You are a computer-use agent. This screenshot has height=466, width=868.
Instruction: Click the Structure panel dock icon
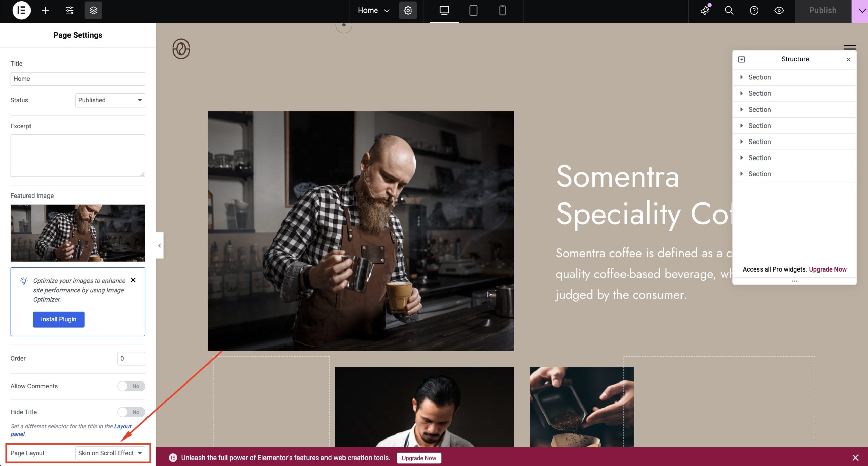742,59
